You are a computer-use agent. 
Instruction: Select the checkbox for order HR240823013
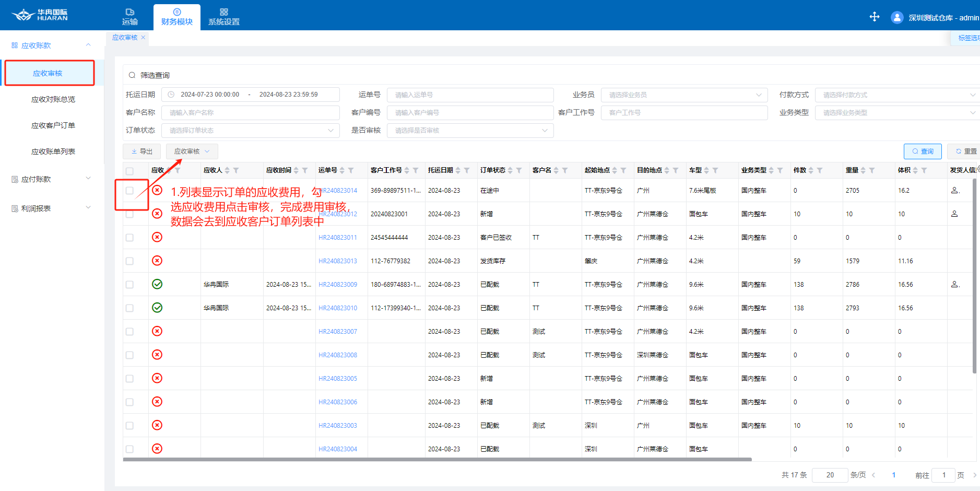click(x=129, y=261)
